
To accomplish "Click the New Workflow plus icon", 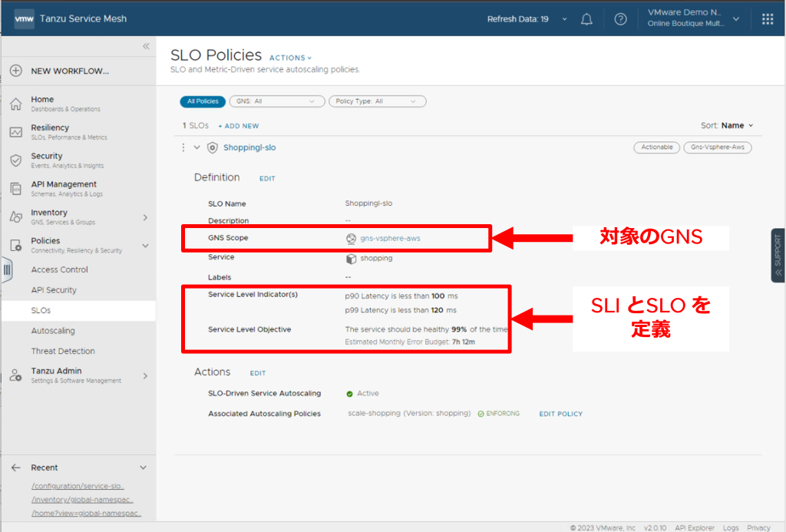I will [x=16, y=71].
